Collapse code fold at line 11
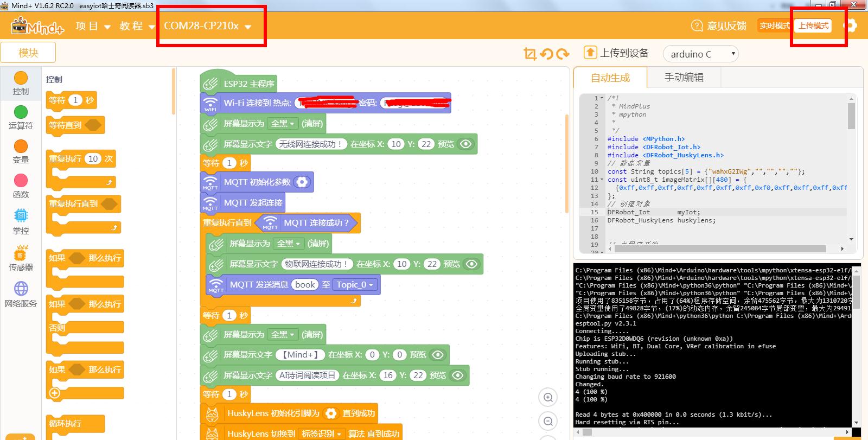Screen dimensions: 868x440 pyautogui.click(x=602, y=180)
